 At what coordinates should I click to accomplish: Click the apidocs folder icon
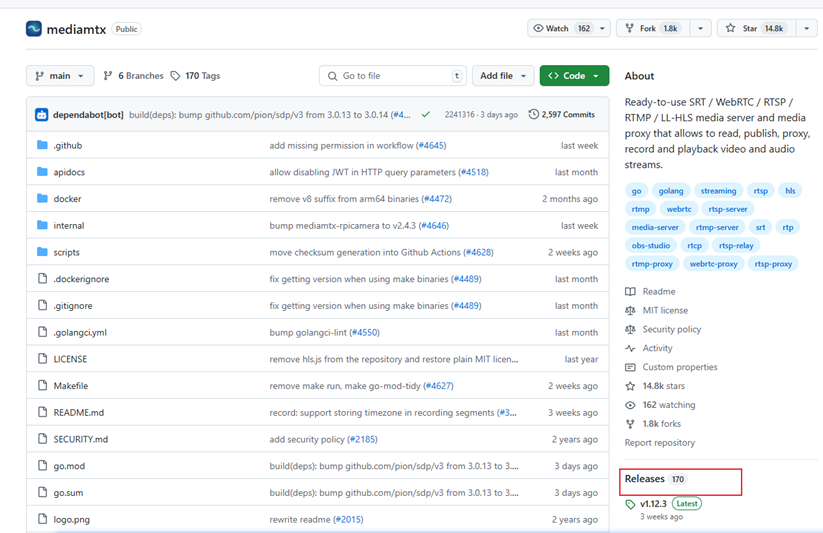coord(43,172)
